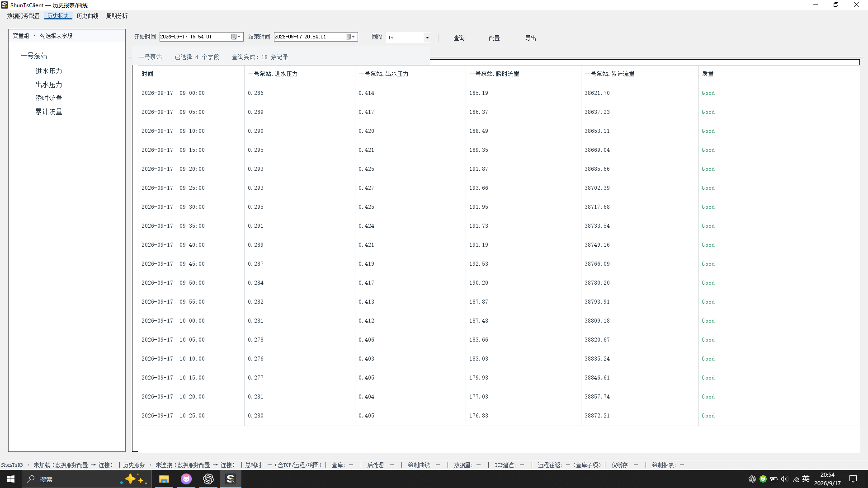Open the pink cat app in taskbar
The width and height of the screenshot is (868, 488).
coord(186,479)
